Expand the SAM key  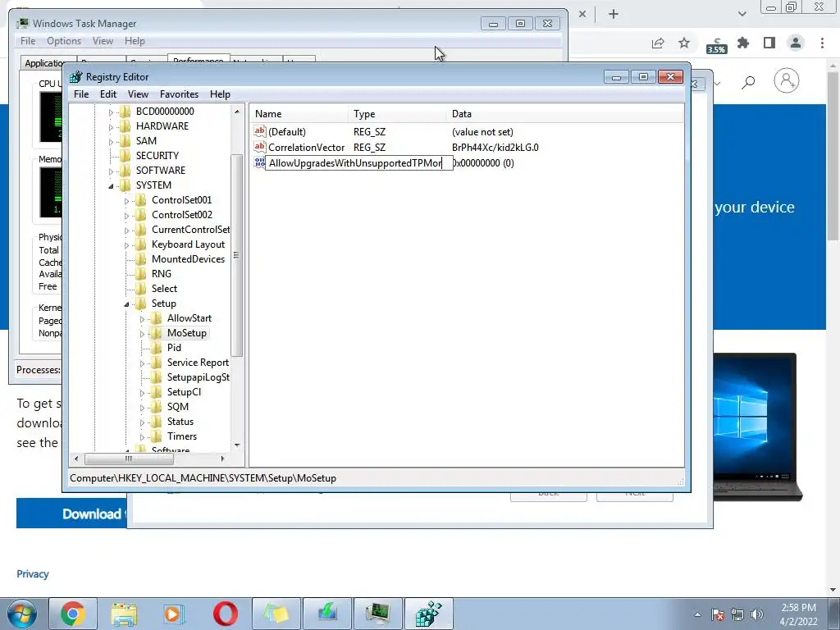111,141
